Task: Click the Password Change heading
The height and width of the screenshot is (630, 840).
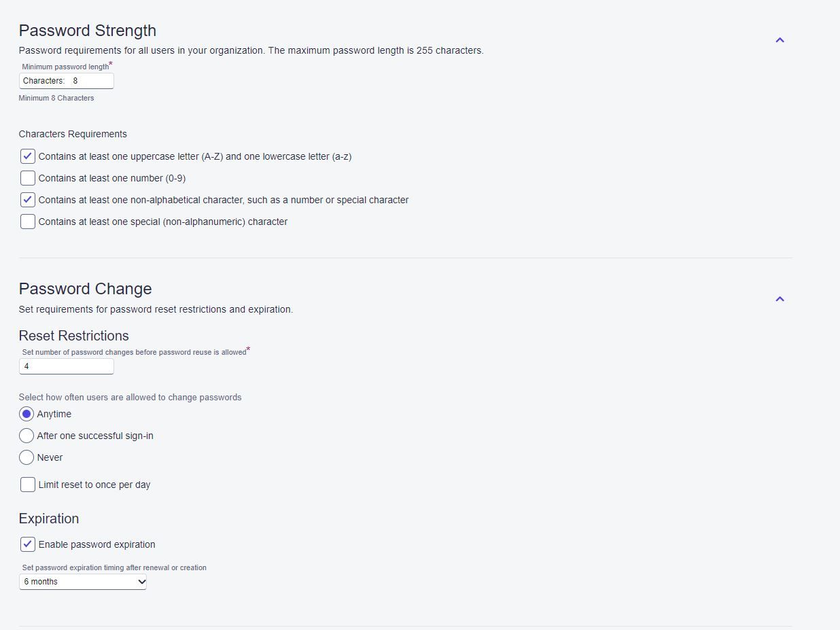Action: click(85, 289)
